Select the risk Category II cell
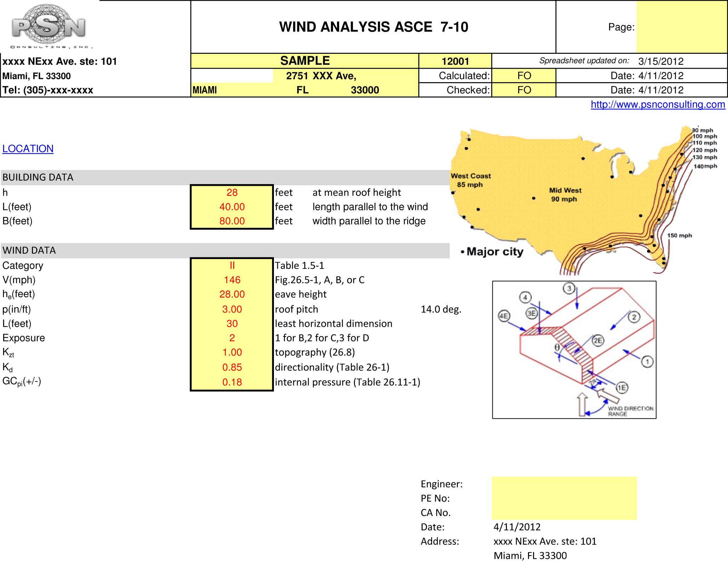Image resolution: width=728 pixels, height=562 pixels. click(x=232, y=265)
